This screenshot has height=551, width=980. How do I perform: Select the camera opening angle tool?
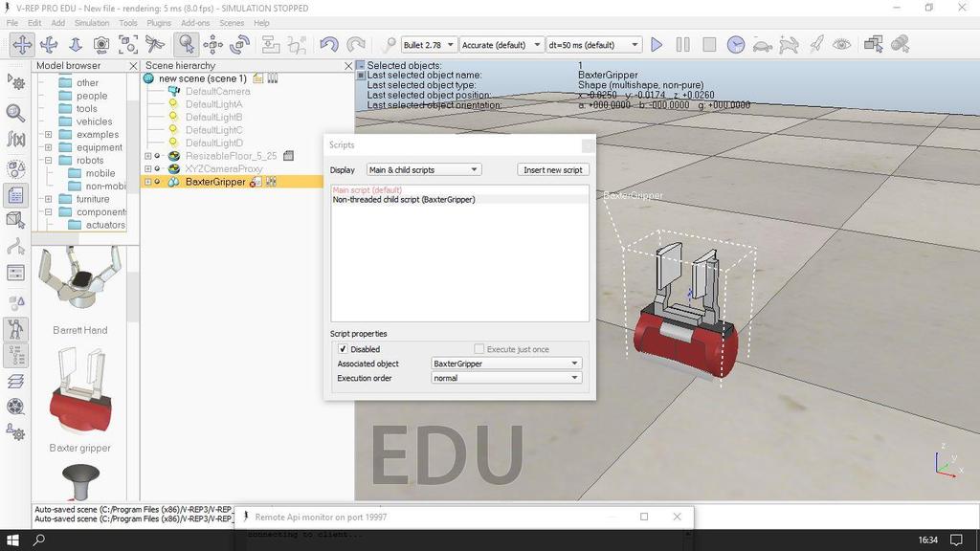pos(101,44)
